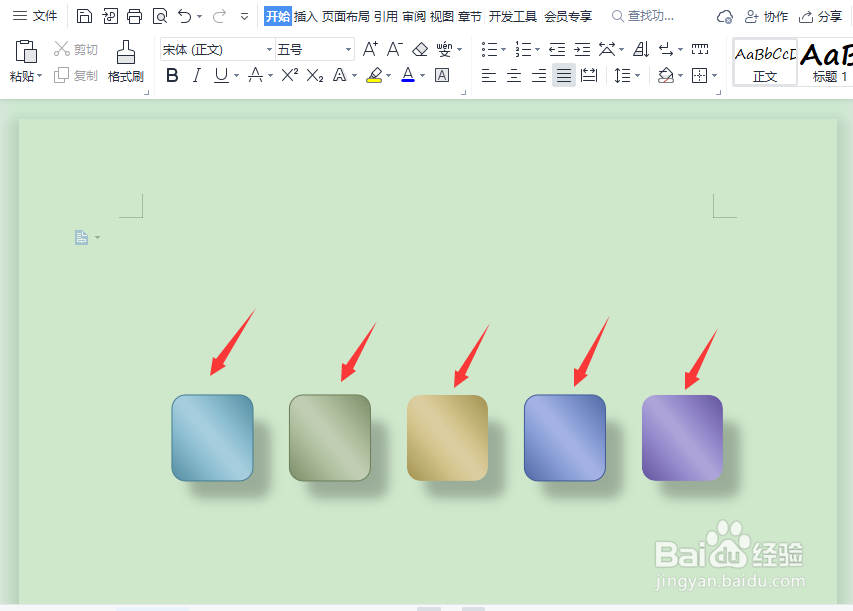This screenshot has width=853, height=611.
Task: Click the 剪切 button
Action: click(76, 50)
